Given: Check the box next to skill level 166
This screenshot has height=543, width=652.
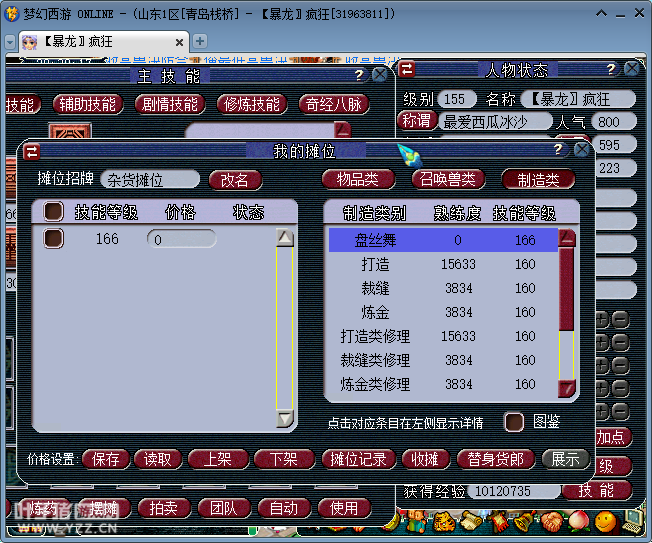Looking at the screenshot, I should pyautogui.click(x=54, y=239).
